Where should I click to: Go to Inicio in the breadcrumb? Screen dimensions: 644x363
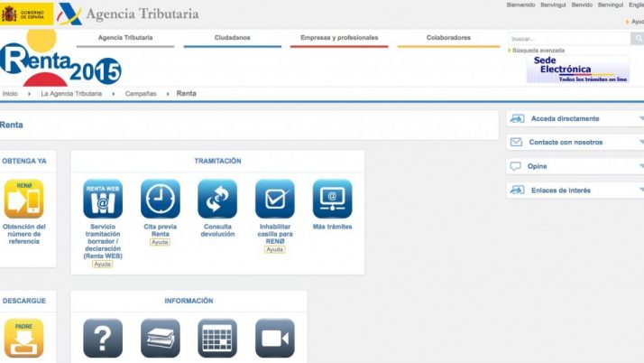coord(10,94)
